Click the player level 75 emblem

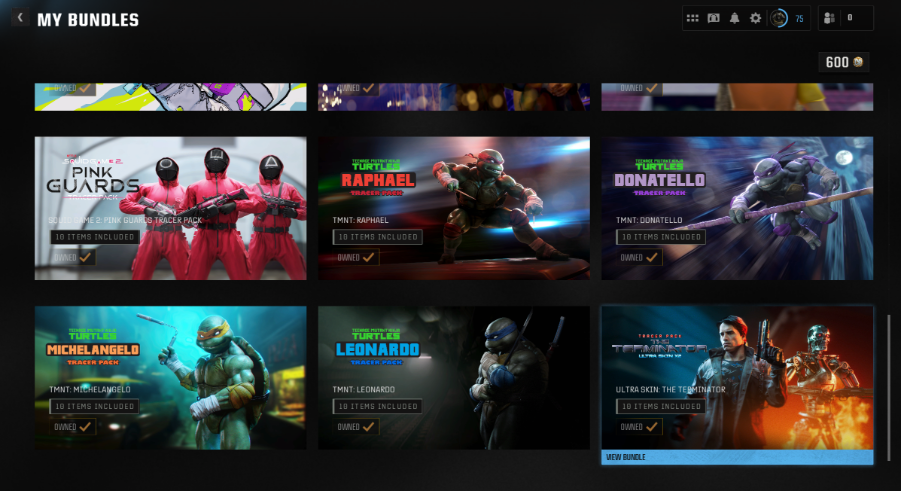(x=779, y=18)
